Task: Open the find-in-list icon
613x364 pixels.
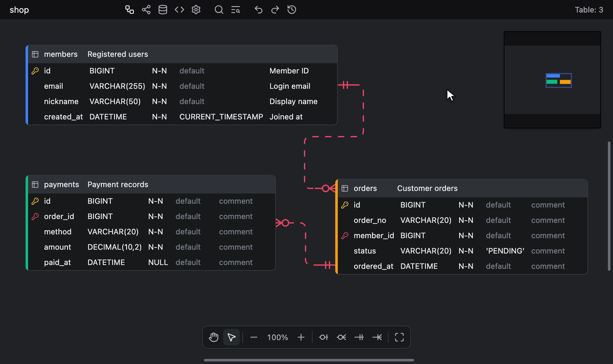Action: click(x=236, y=10)
